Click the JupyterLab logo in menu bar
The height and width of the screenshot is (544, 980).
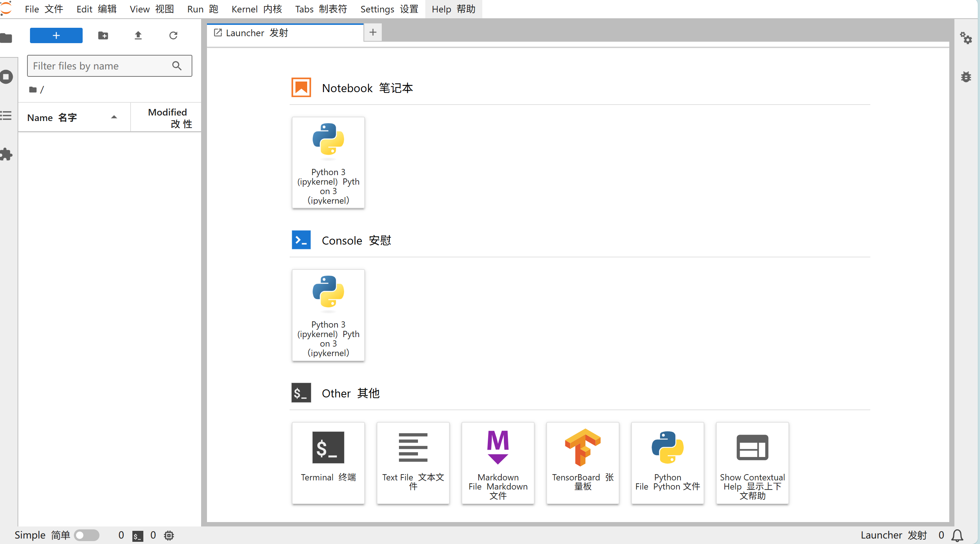tap(6, 9)
